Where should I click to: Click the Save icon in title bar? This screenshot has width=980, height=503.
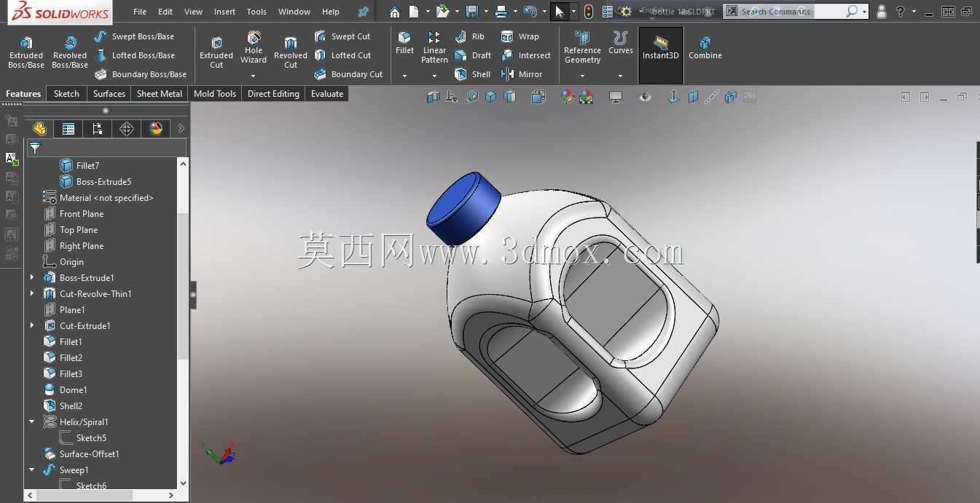click(x=472, y=12)
